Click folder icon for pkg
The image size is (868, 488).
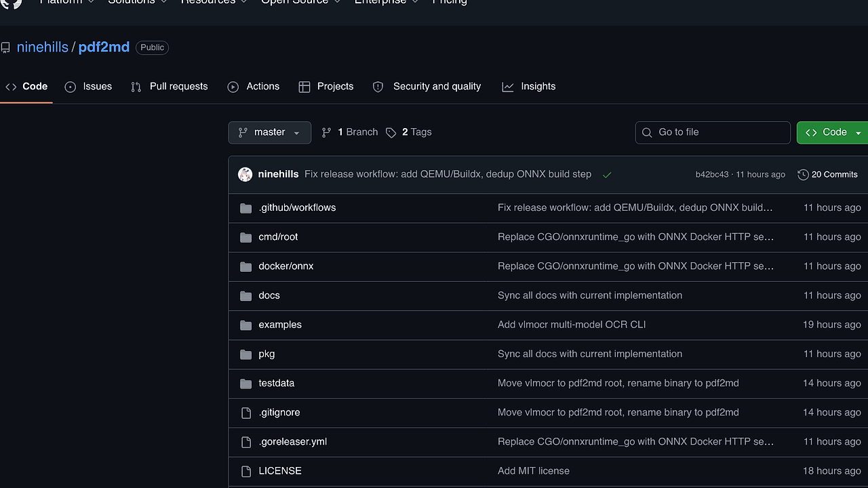tap(246, 354)
